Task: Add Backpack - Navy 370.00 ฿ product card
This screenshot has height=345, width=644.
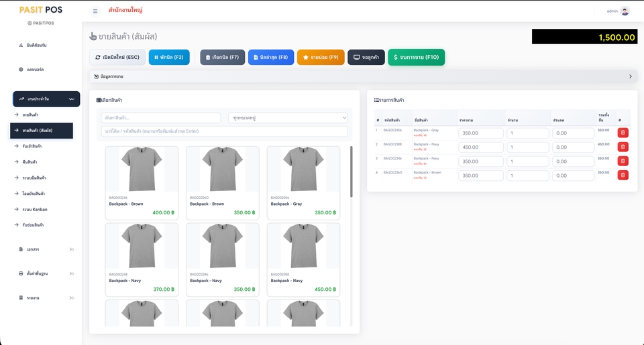Action: pyautogui.click(x=142, y=260)
